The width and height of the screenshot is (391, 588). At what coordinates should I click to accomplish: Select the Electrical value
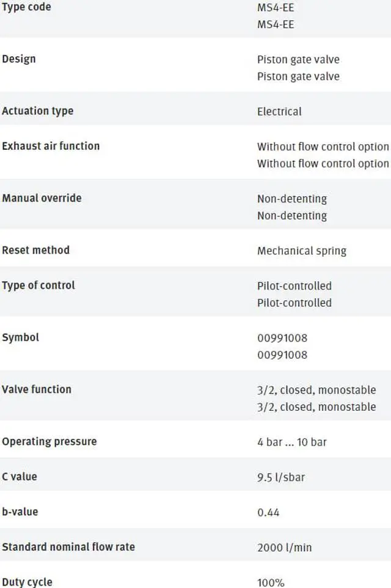(x=279, y=111)
